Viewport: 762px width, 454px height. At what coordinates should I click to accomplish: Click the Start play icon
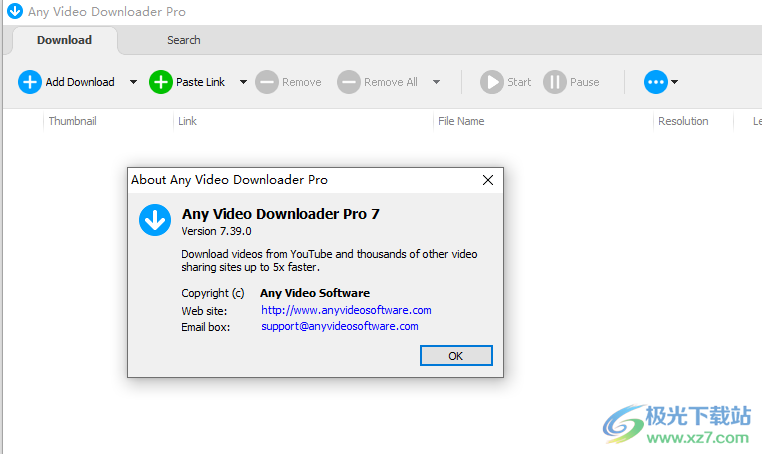pos(492,82)
